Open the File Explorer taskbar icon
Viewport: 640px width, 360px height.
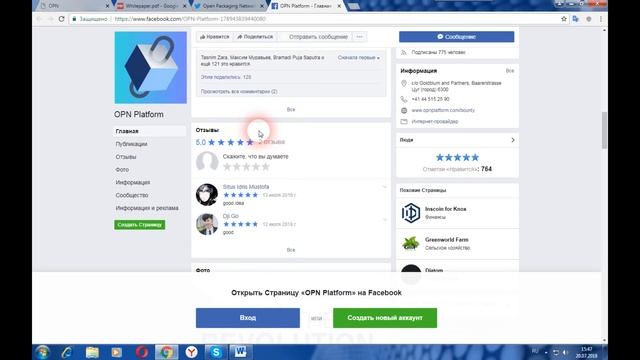pyautogui.click(x=92, y=352)
